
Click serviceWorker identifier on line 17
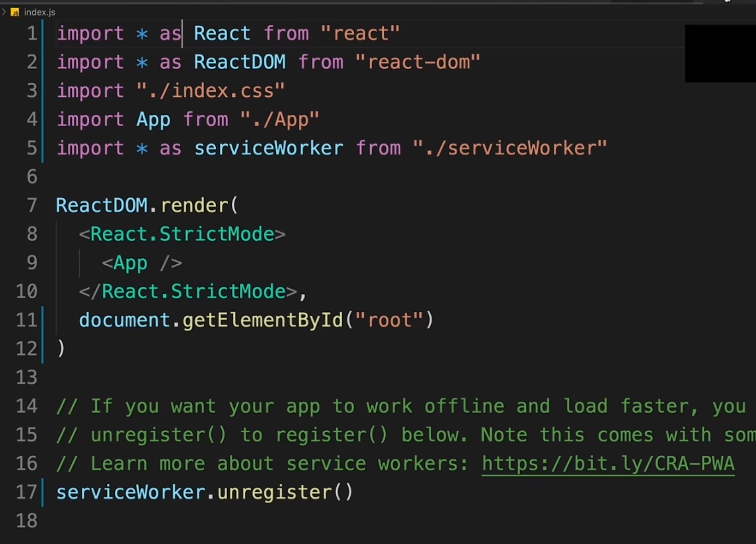pos(130,492)
